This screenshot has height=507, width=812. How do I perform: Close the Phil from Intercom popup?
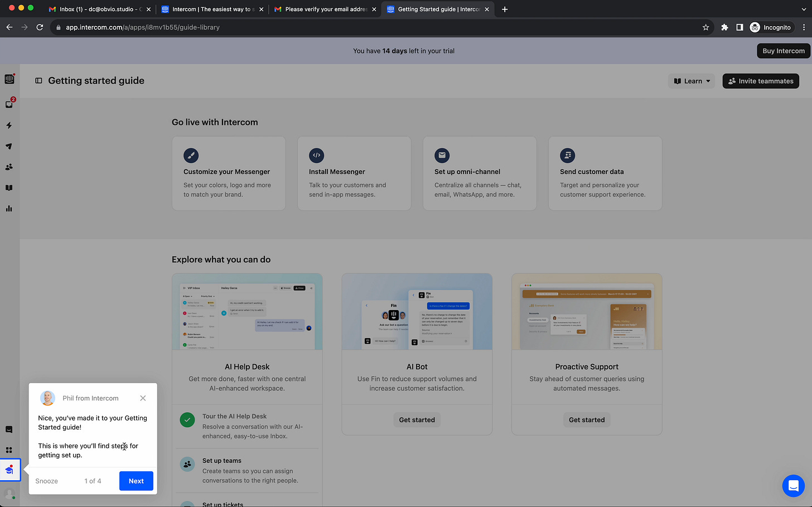143,398
